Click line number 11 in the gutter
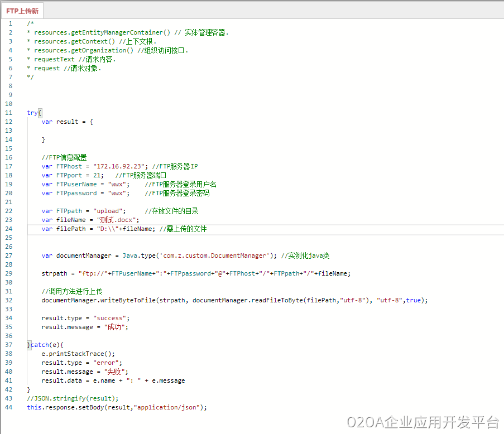This screenshot has height=434, width=504. pos(8,113)
